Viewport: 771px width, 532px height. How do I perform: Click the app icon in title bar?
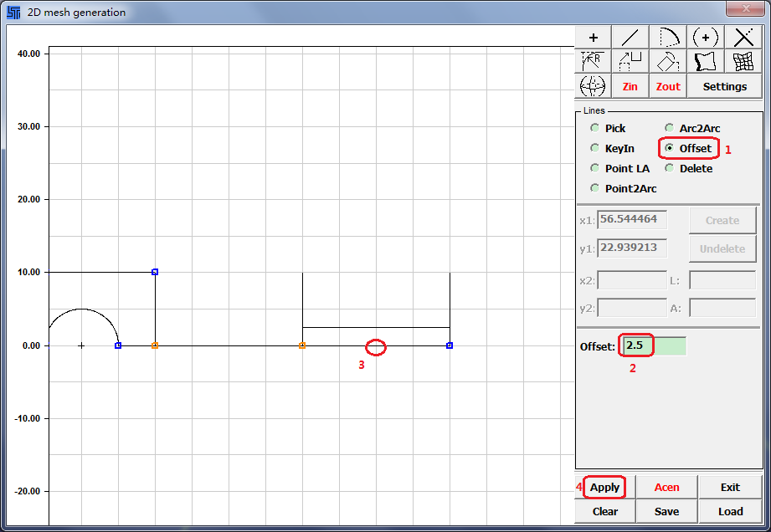click(13, 13)
